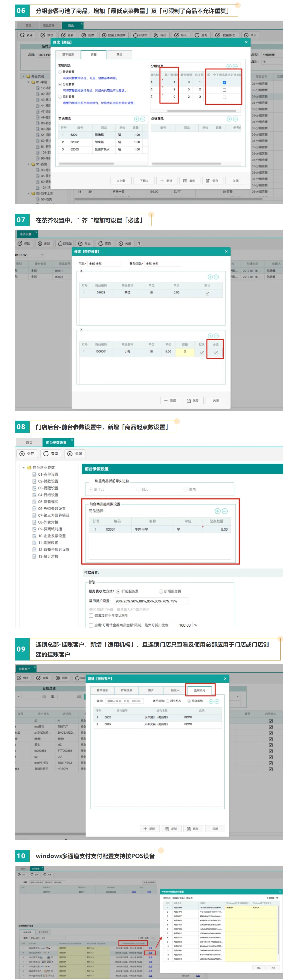Click 批量上传图片 icon in 商品 toolbar

click(104, 35)
